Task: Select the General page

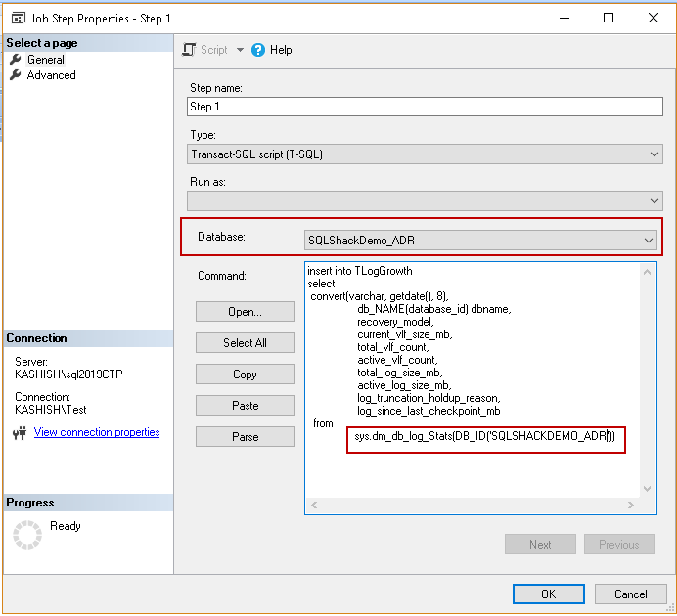Action: tap(46, 60)
